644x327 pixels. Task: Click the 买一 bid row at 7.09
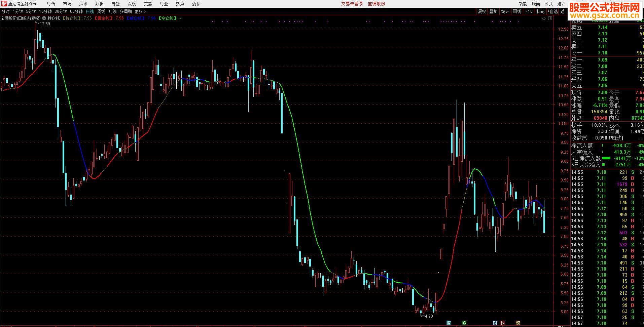pos(607,60)
